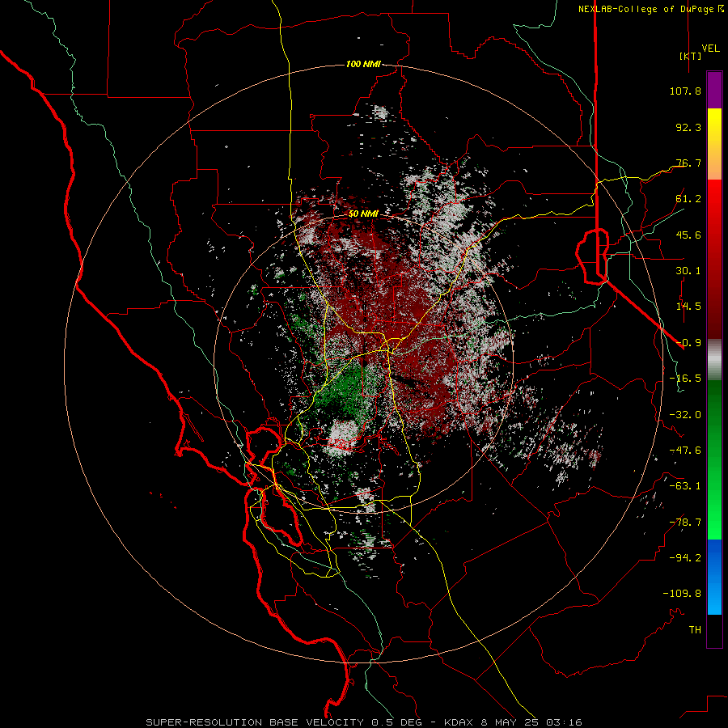The width and height of the screenshot is (728, 728).
Task: Click the black TH segment of the color bar
Action: pyautogui.click(x=714, y=630)
